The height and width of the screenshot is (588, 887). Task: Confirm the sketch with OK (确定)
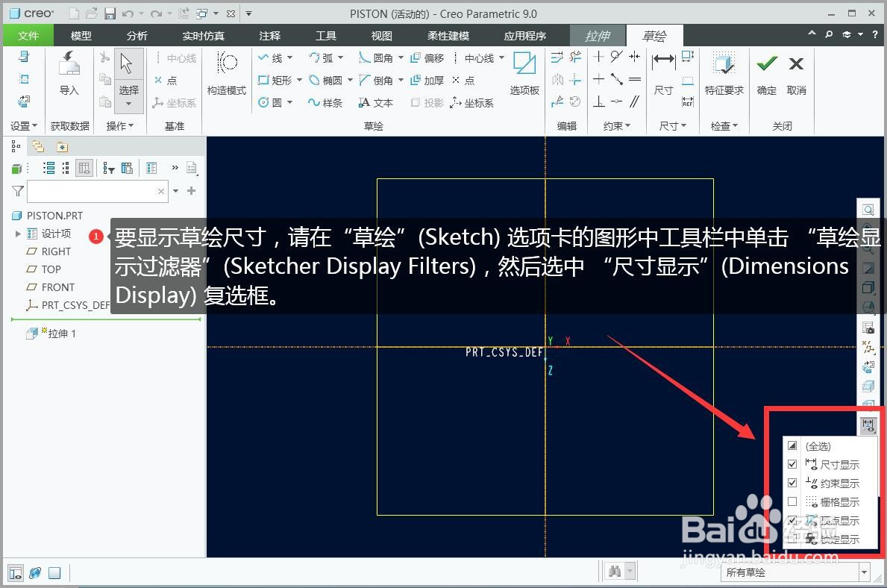(766, 73)
